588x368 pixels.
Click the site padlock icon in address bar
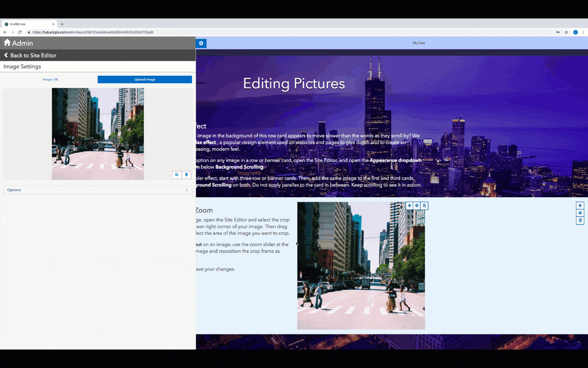[29, 32]
